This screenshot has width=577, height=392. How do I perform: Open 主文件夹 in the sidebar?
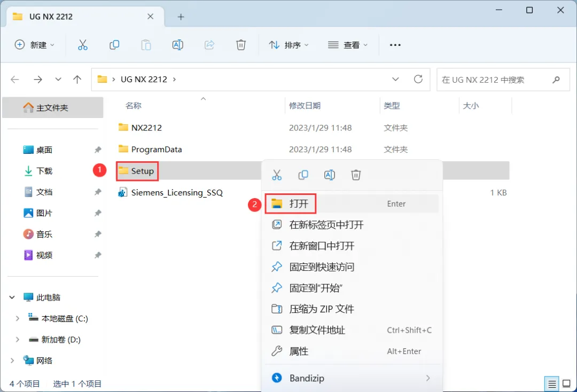(x=52, y=107)
